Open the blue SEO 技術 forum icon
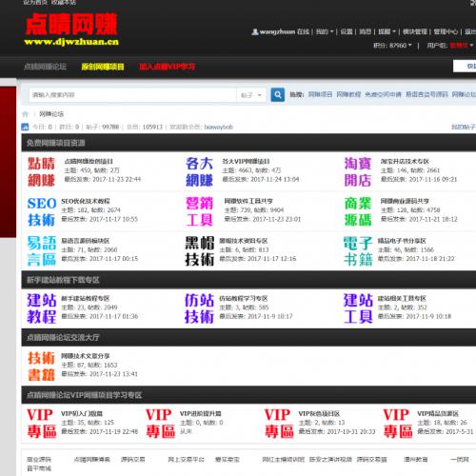476x476 pixels. (x=42, y=211)
